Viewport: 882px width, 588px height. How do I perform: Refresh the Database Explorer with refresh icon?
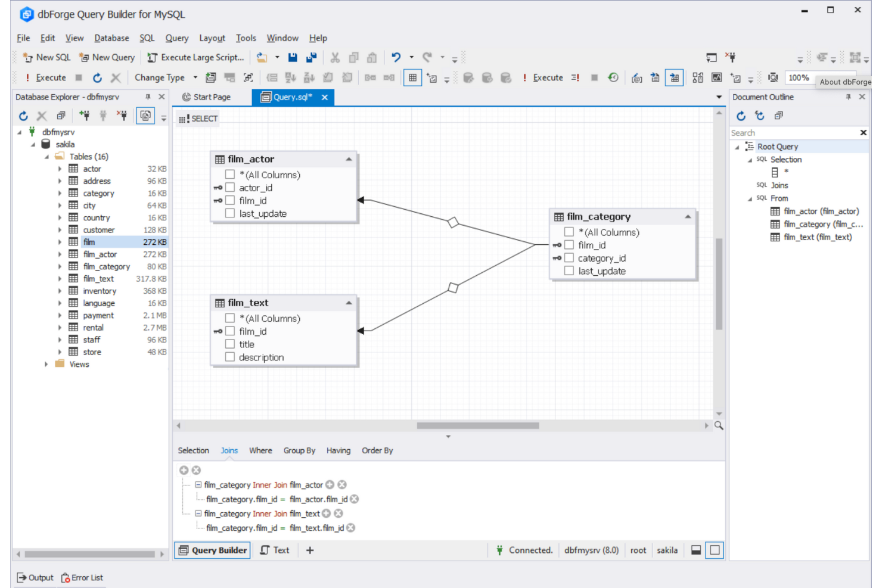point(23,116)
